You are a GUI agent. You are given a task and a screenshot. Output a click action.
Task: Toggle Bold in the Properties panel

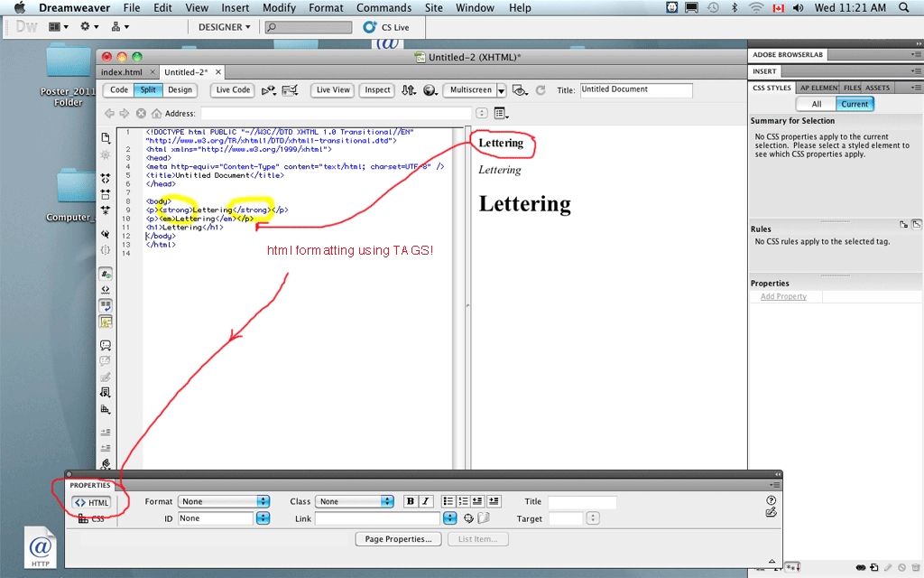(411, 501)
